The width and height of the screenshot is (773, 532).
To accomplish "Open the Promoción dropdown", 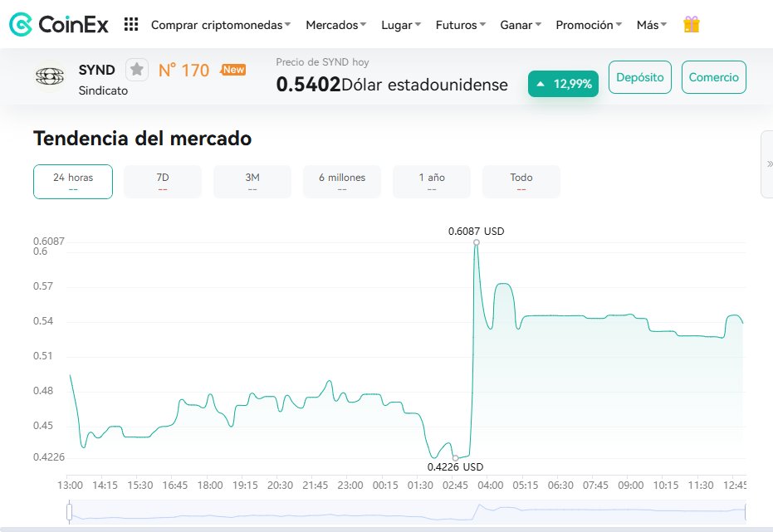I will [x=589, y=25].
